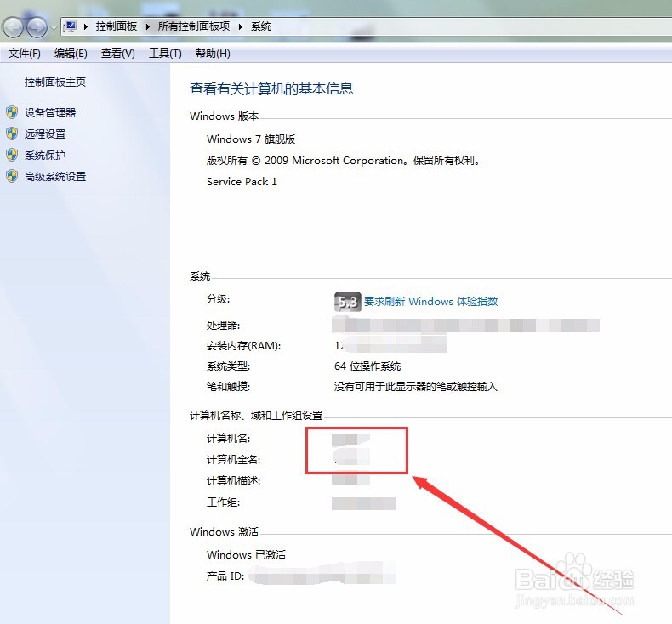Expand the arrow before 控制面板 breadcrumb
This screenshot has width=672, height=624.
[86, 26]
